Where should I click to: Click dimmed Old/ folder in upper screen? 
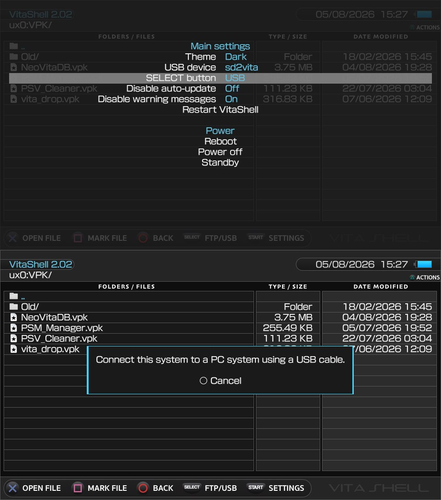click(x=30, y=57)
